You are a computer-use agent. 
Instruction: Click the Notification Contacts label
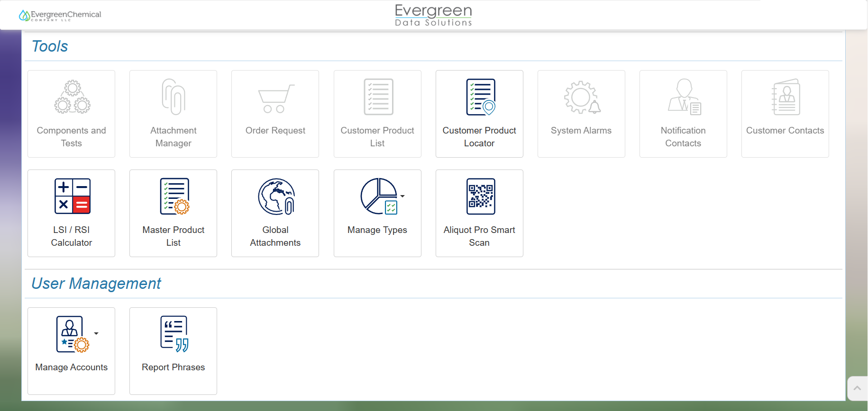tap(683, 137)
